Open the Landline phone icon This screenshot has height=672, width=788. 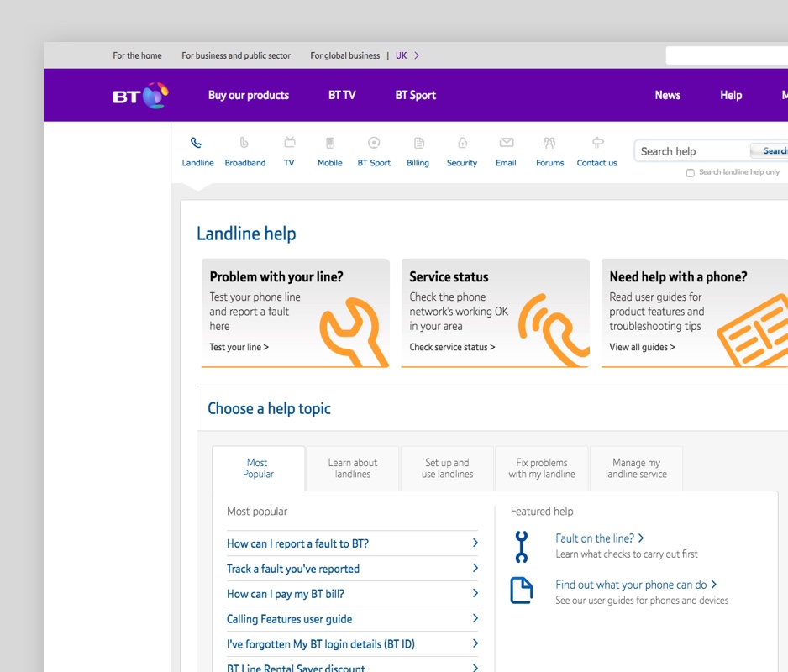(x=197, y=144)
